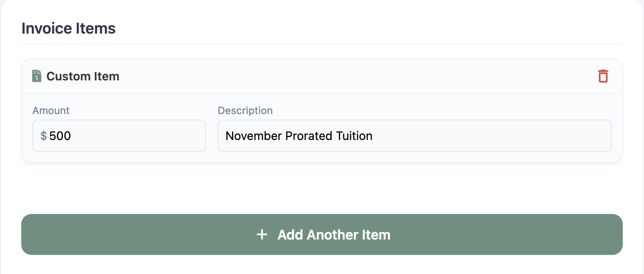644x274 pixels.
Task: Click the dollar sign in the Amount field
Action: 43,136
